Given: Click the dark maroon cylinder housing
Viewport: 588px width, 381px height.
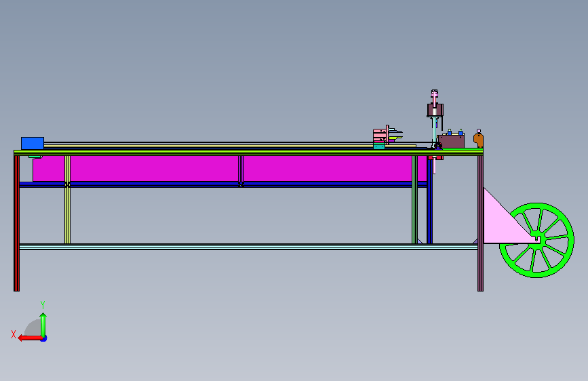Looking at the screenshot, I should click(435, 111).
